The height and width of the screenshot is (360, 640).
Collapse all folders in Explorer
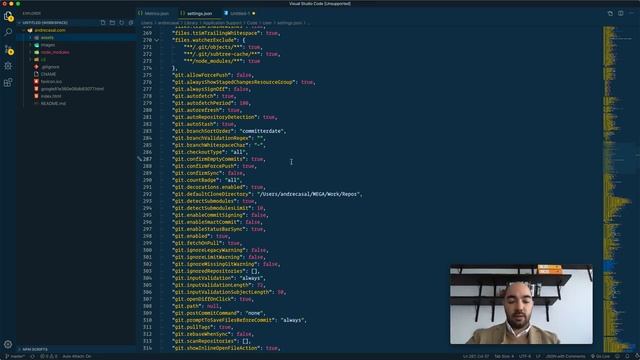click(131, 23)
